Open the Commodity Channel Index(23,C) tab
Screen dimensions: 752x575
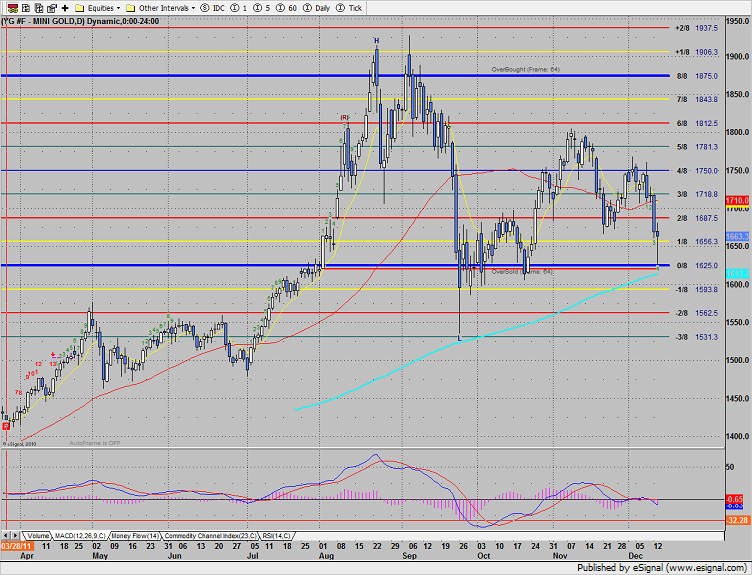click(x=211, y=536)
